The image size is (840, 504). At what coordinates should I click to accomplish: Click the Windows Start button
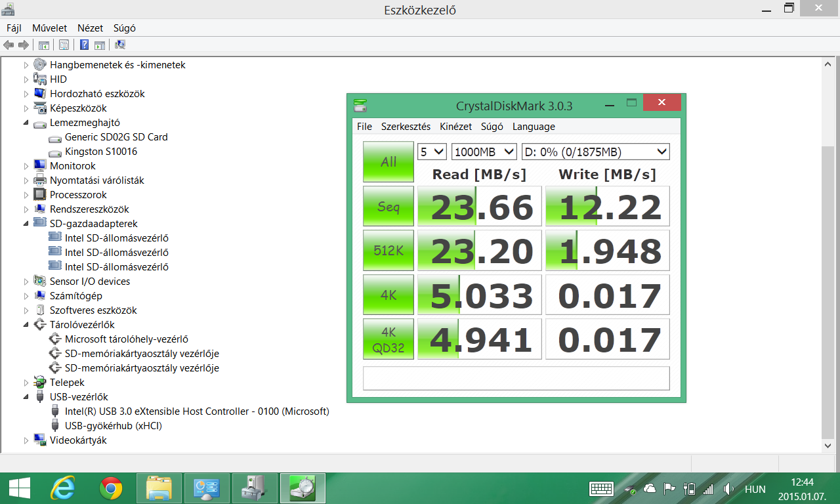(20, 488)
